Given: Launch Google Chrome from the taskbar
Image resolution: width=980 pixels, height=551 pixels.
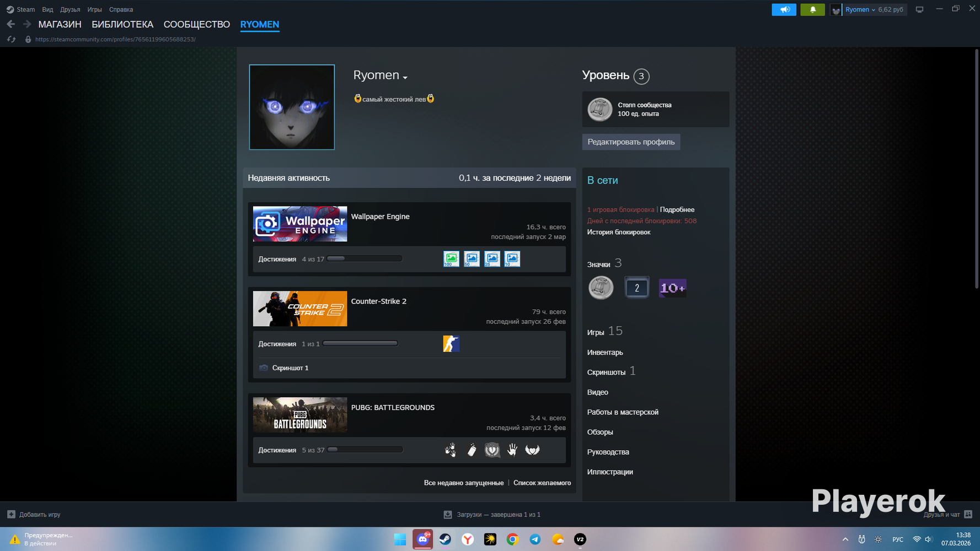Looking at the screenshot, I should point(512,539).
